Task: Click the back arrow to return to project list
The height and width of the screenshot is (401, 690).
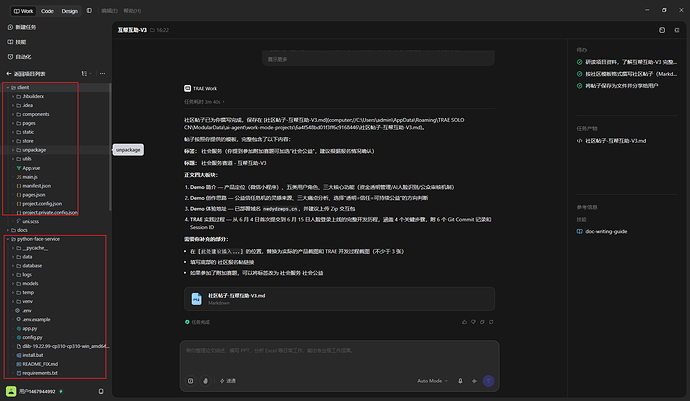Action: (8, 74)
